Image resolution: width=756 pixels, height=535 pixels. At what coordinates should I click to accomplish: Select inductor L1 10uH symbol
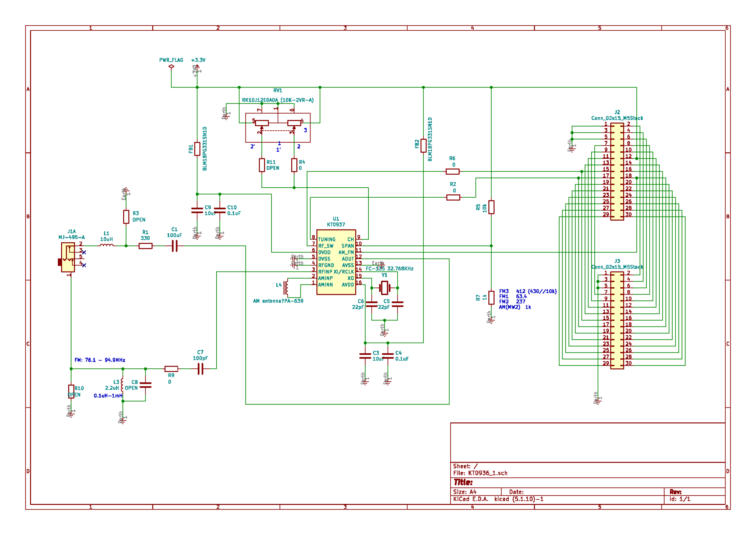107,245
